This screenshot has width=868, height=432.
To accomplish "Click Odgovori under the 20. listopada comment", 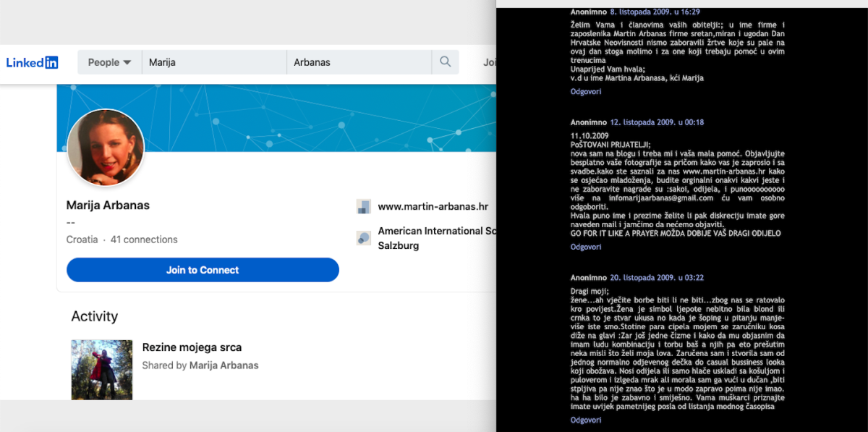I will coord(586,420).
